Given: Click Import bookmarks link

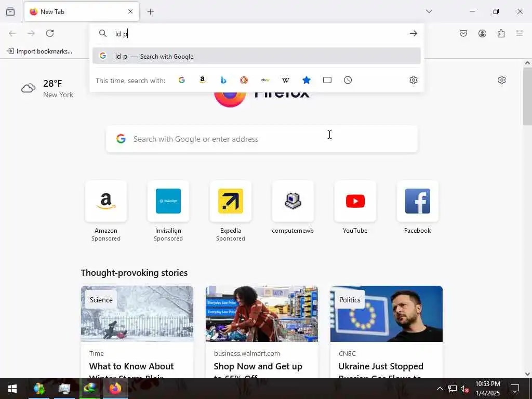Looking at the screenshot, I should [39, 51].
